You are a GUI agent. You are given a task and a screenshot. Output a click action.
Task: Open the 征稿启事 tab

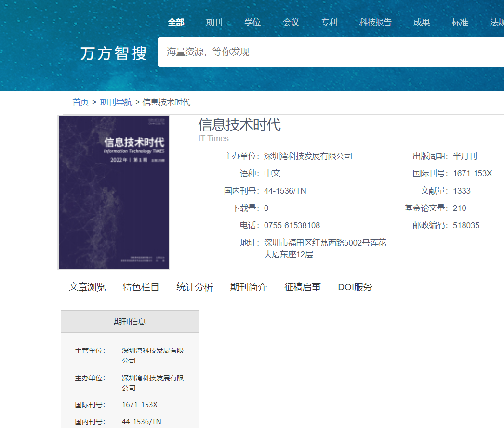[x=302, y=287]
